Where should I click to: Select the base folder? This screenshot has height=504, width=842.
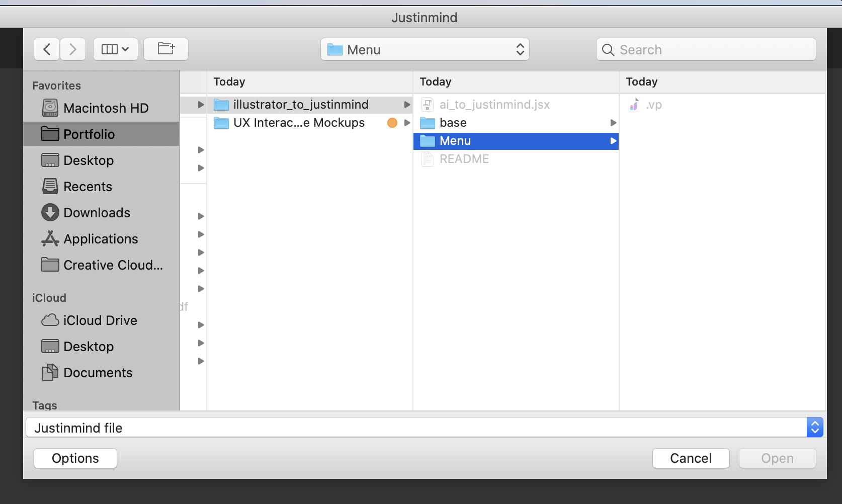pos(453,123)
